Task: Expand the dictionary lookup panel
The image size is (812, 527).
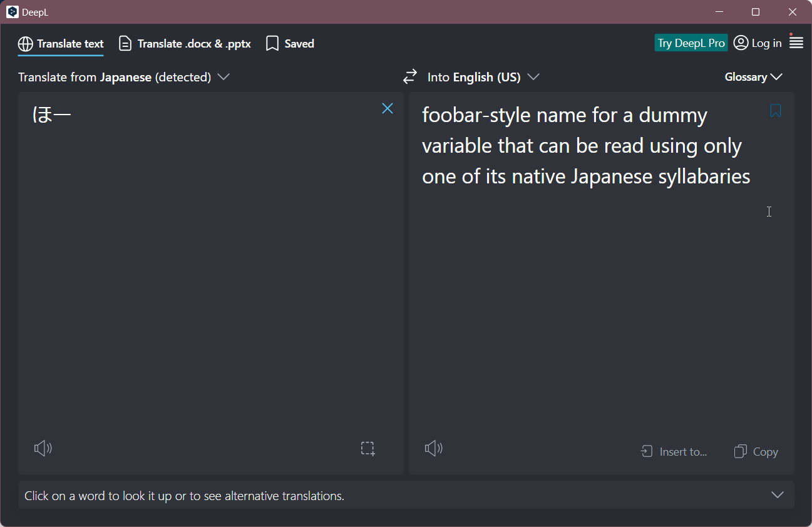Action: [x=777, y=495]
